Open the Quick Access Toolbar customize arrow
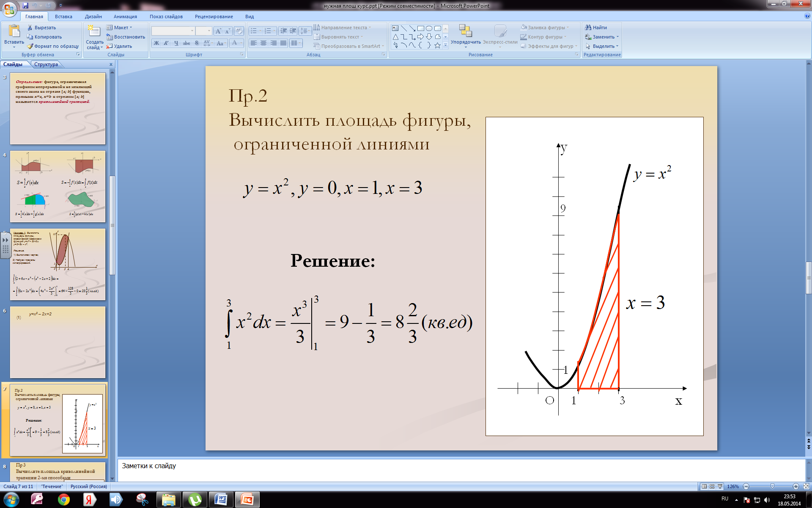The width and height of the screenshot is (812, 508). click(60, 6)
